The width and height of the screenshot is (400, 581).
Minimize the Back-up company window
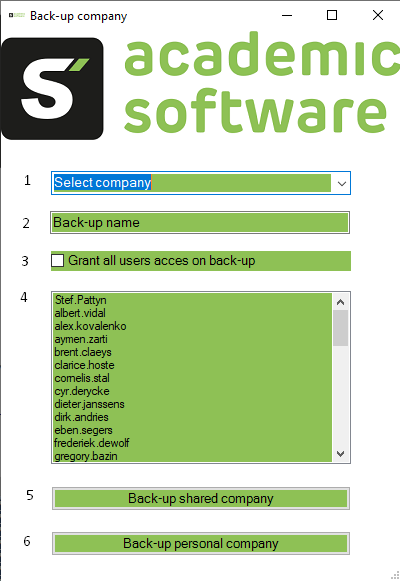point(287,16)
